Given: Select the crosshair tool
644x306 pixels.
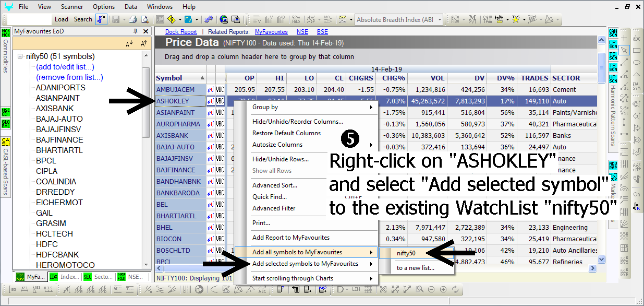Looking at the screenshot, I should (625, 38).
